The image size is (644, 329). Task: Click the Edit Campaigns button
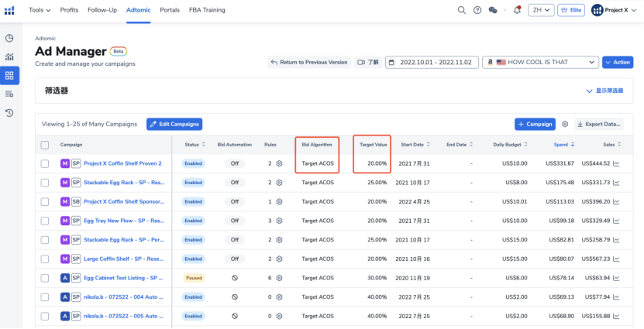[x=174, y=124]
